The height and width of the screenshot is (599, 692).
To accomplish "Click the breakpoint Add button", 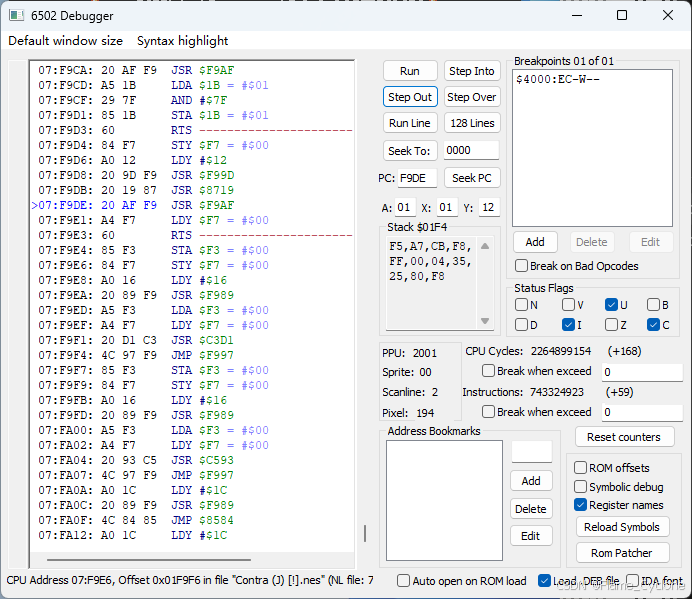I will coord(535,242).
